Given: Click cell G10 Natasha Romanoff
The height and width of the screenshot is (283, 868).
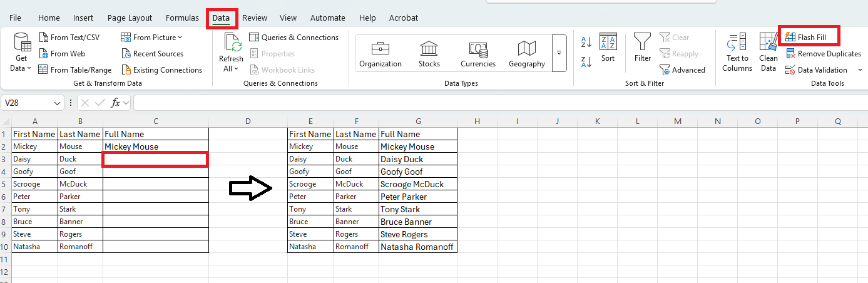Looking at the screenshot, I should tap(418, 247).
